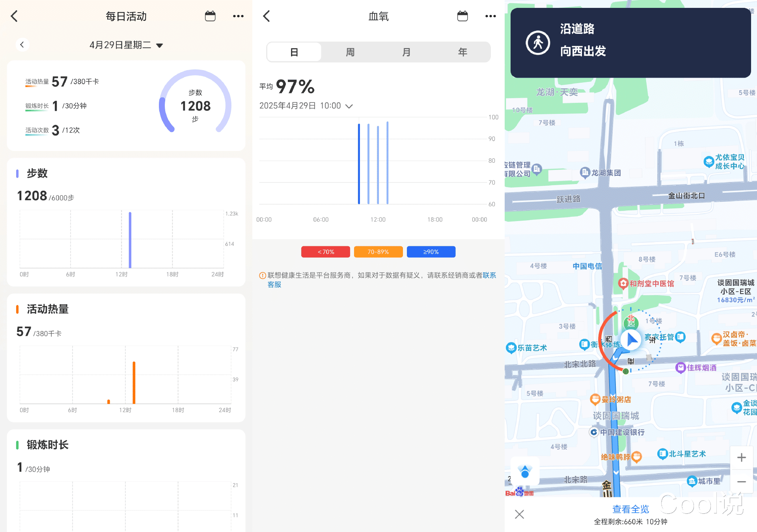Select the 周 tab
757x532 pixels.
pyautogui.click(x=350, y=52)
